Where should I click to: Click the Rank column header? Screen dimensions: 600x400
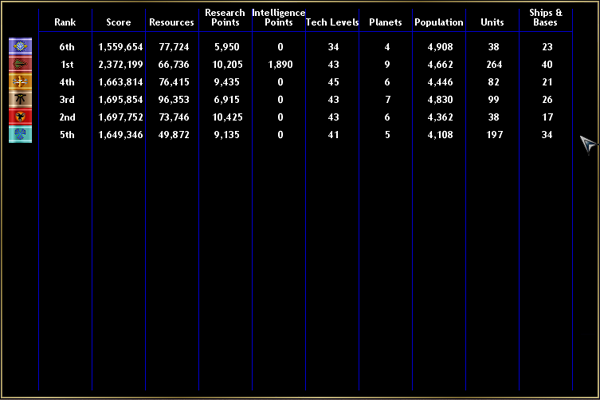pos(67,22)
